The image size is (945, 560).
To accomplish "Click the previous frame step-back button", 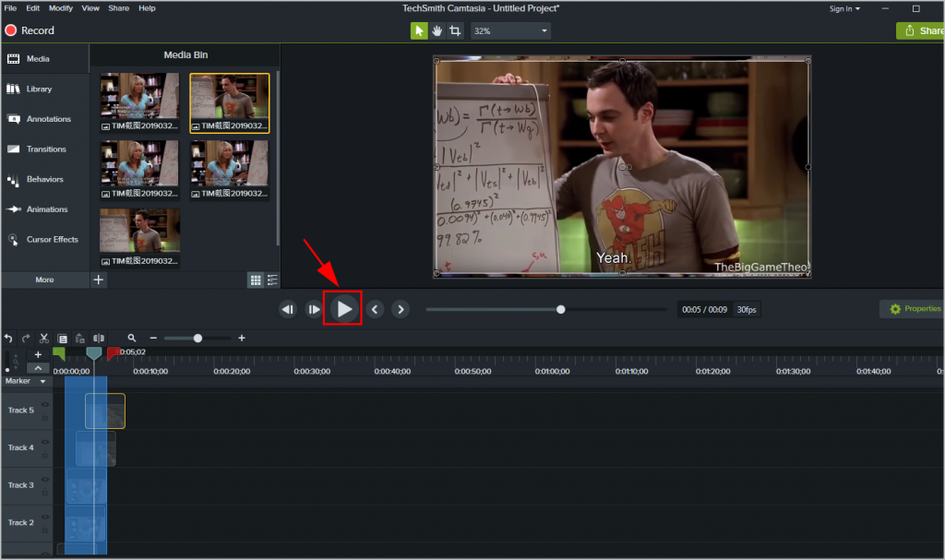I will pos(288,309).
